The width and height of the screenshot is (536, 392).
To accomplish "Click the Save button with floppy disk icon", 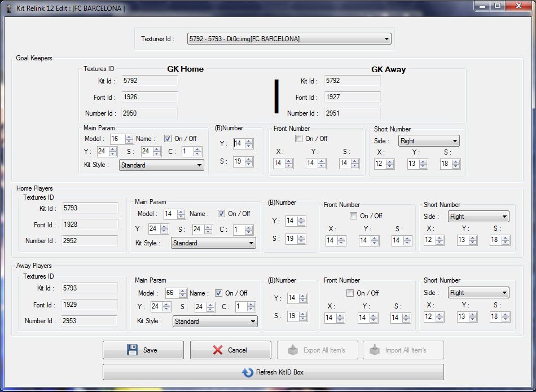I will click(143, 350).
